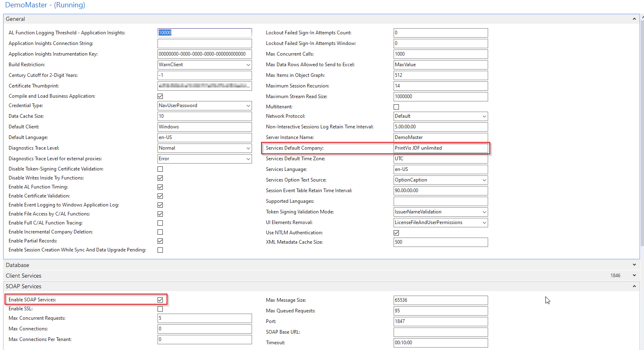Uncheck the Enable SOAP Services checkbox
Screen dimensions: 644x350
tap(160, 300)
